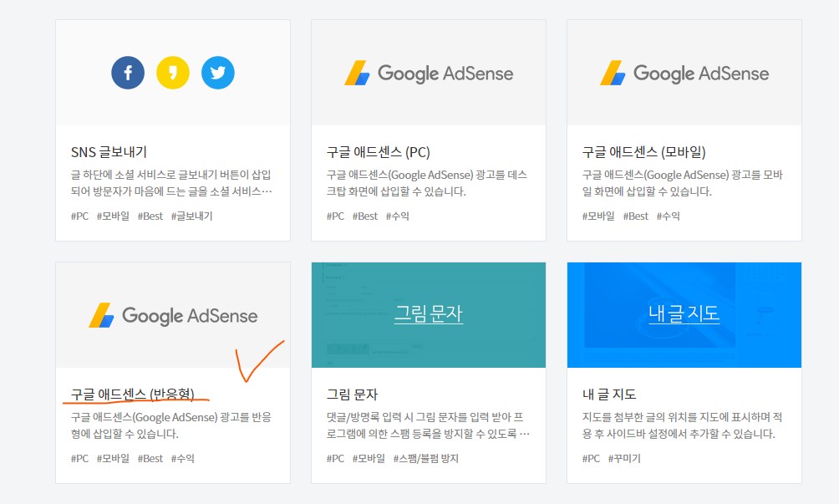Click #모바일 tag in 애드센스 (반응형) card

click(113, 459)
